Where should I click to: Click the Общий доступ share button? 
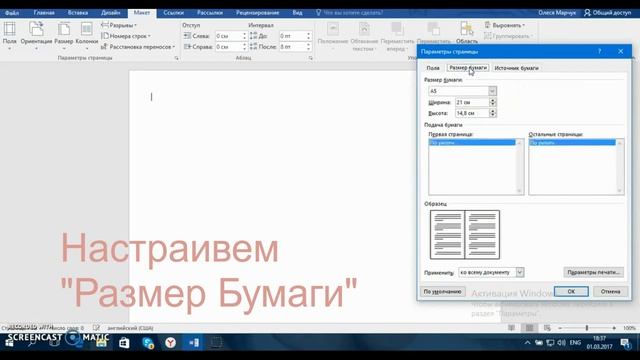point(607,13)
